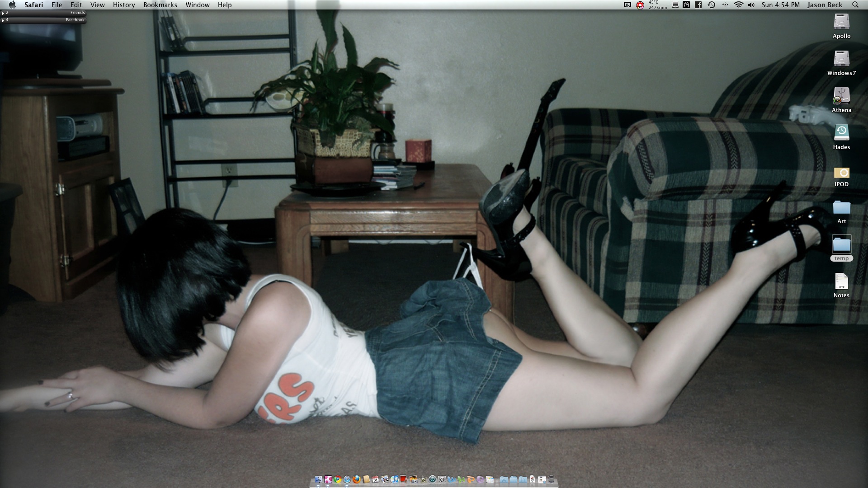This screenshot has height=488, width=868.
Task: Expand the Facebook group disclosure triangle
Action: click(3, 20)
